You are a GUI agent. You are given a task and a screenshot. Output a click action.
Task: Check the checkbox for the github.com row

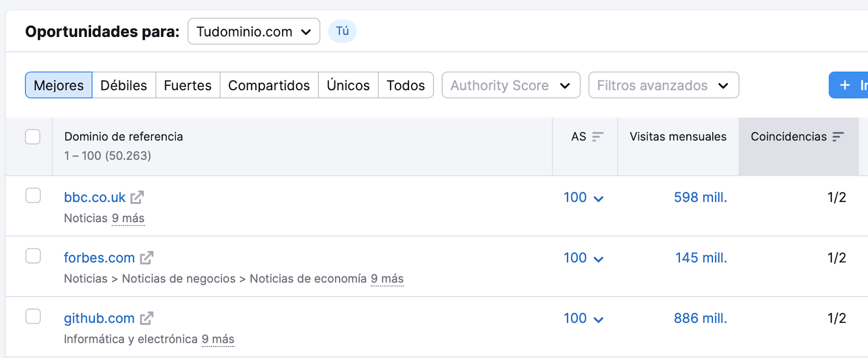coord(33,317)
